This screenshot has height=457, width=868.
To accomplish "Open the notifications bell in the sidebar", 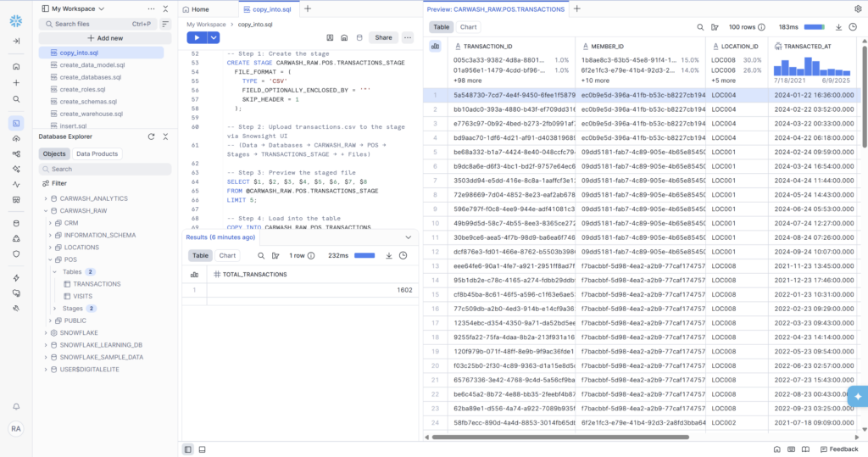I will [x=16, y=407].
